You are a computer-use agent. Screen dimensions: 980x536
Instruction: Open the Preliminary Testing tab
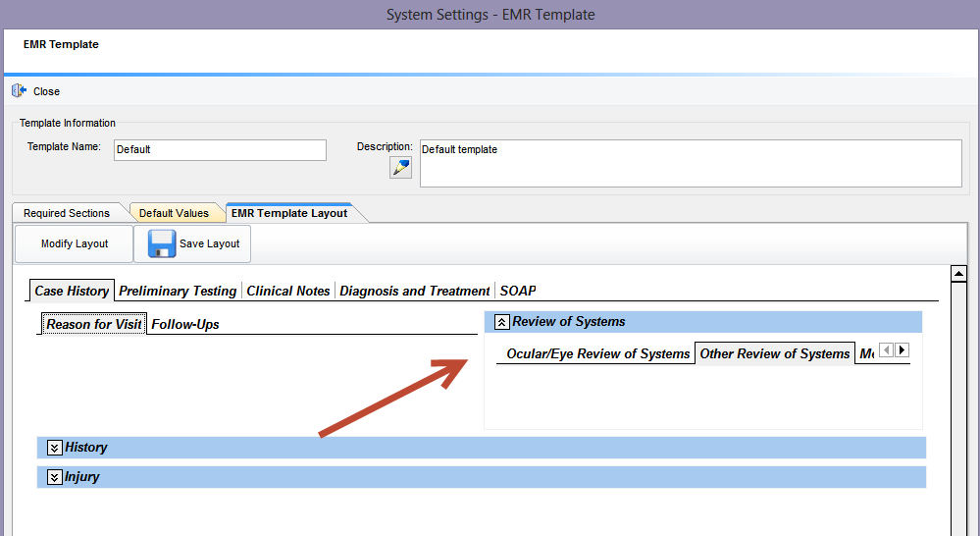(x=178, y=291)
